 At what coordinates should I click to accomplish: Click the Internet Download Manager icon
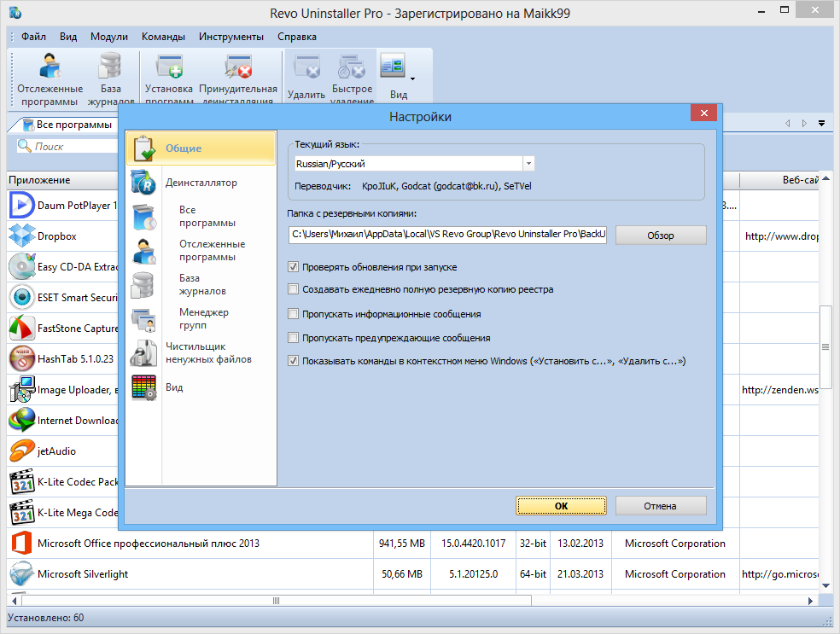pos(22,421)
